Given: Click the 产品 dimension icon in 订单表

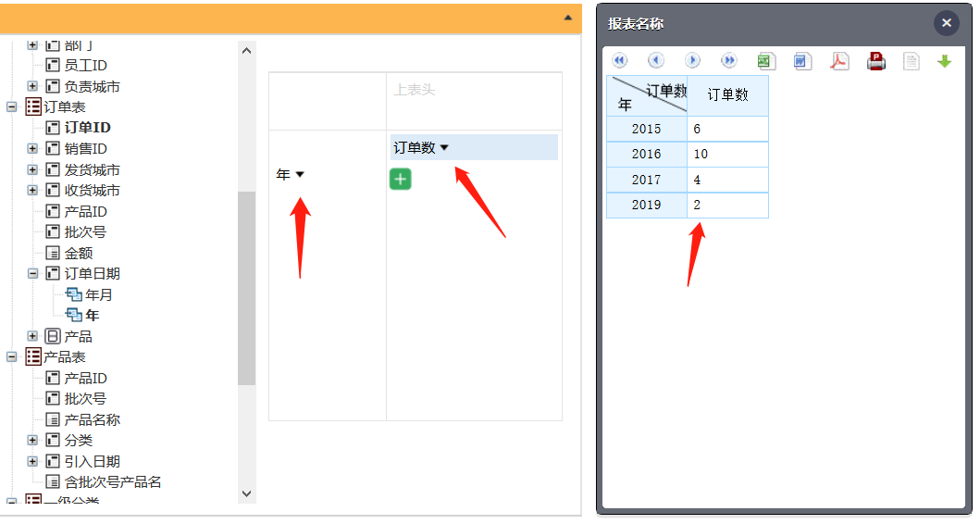Looking at the screenshot, I should click(53, 336).
